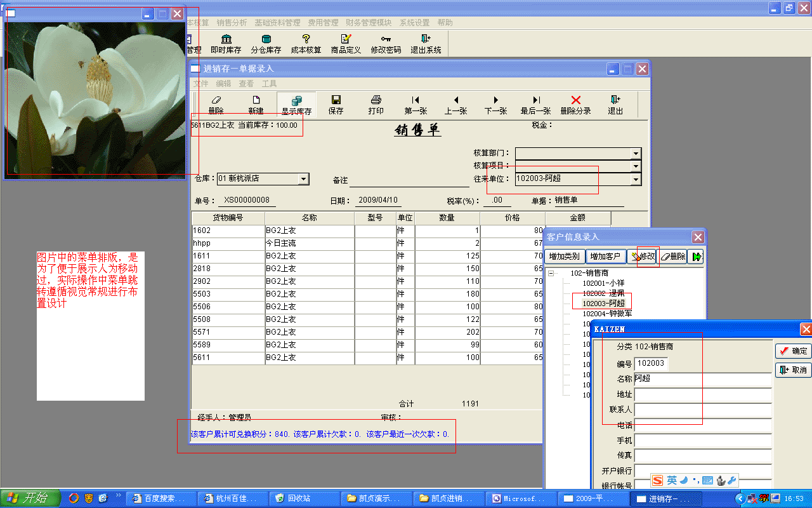Save the sales order with 保存
Screen dimensions: 812x508
pos(336,105)
